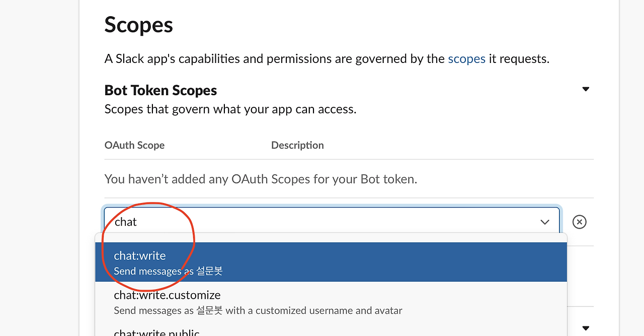
Task: Collapse the Bot Token Scopes section
Action: (x=586, y=89)
